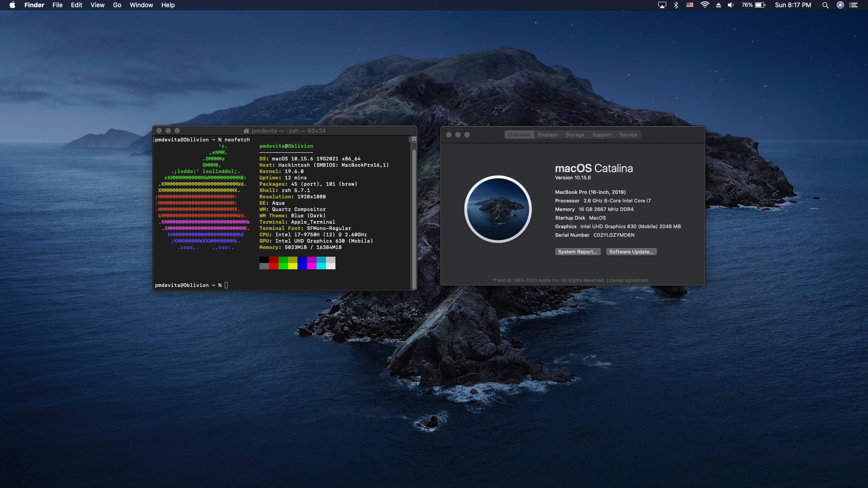Click the System Report button

coord(577,252)
